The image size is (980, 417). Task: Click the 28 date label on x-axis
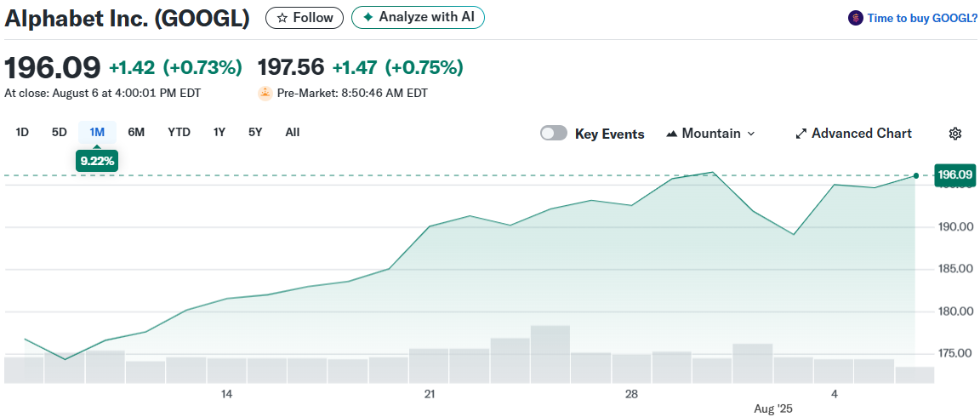point(632,394)
